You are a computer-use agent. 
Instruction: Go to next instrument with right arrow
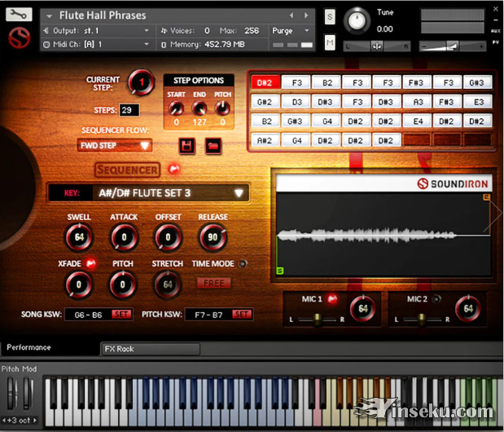click(x=306, y=15)
